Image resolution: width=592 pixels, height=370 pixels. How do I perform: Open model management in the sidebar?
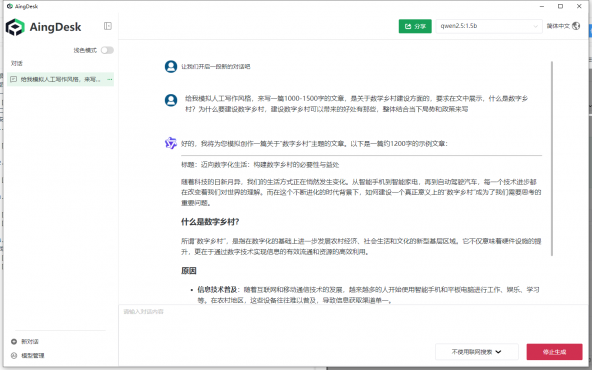click(32, 356)
